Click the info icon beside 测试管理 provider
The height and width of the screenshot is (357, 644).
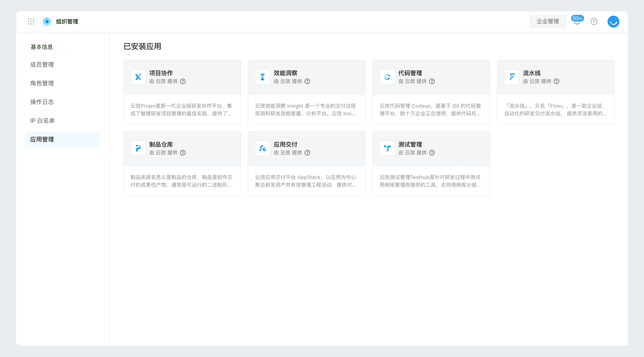tap(432, 153)
